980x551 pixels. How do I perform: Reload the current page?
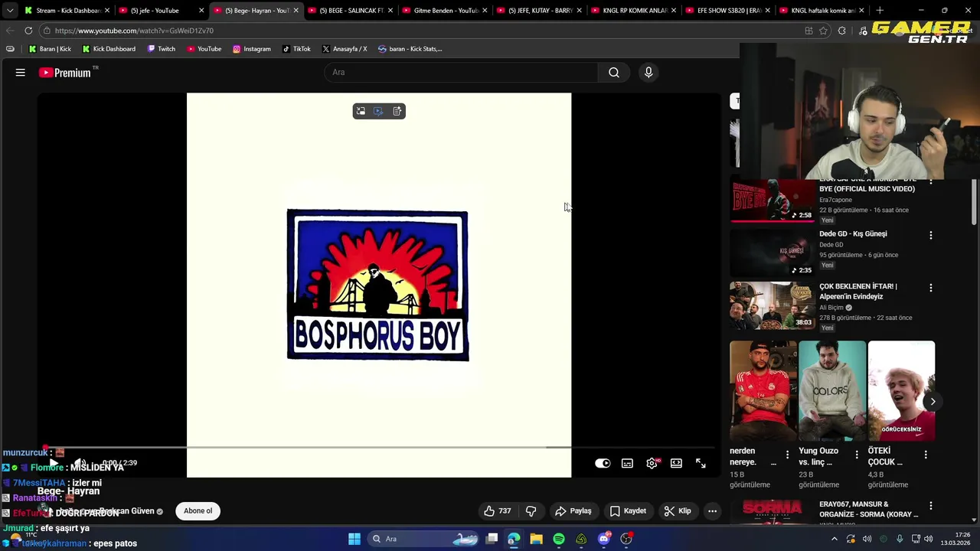tap(28, 31)
